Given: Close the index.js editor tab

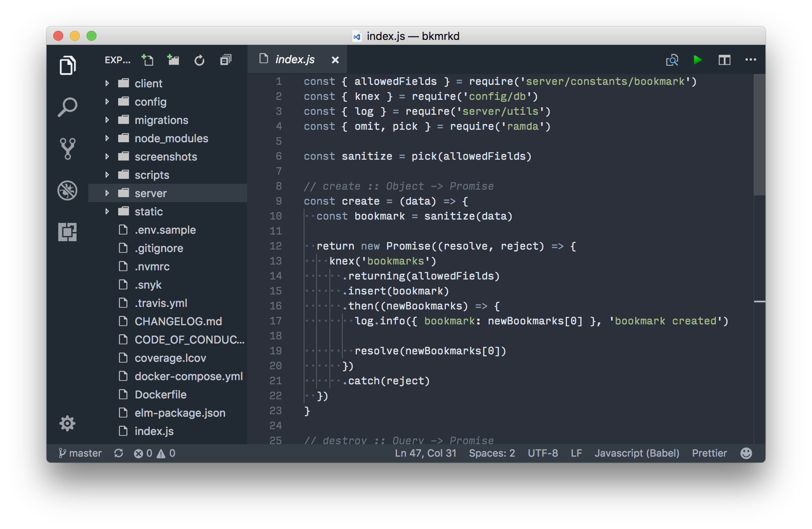Looking at the screenshot, I should pos(335,60).
